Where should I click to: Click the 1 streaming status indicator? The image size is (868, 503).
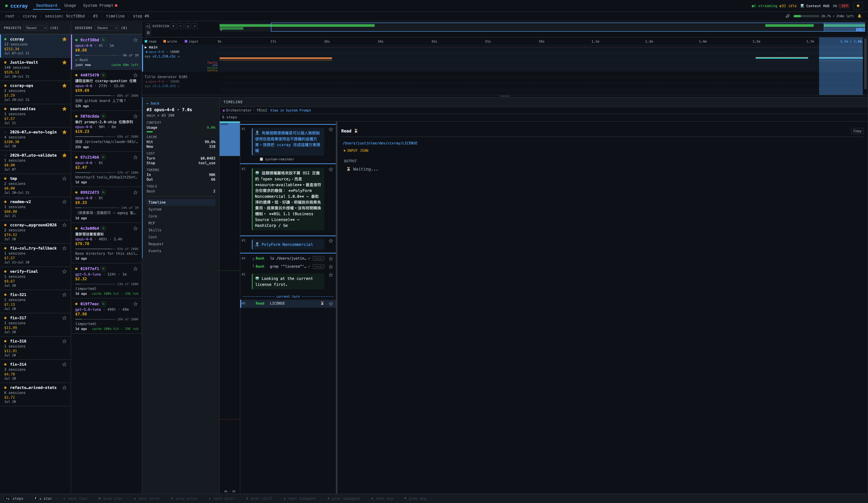pyautogui.click(x=764, y=6)
